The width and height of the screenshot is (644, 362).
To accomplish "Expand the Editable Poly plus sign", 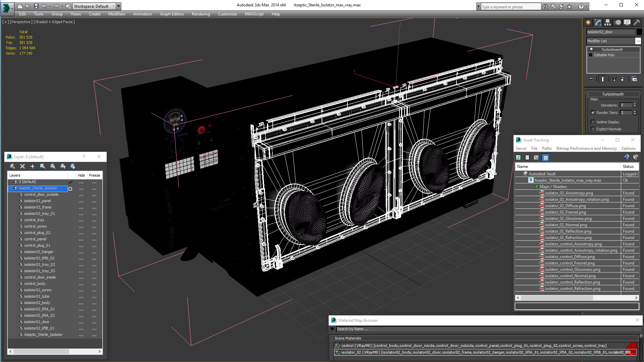I will pos(591,55).
